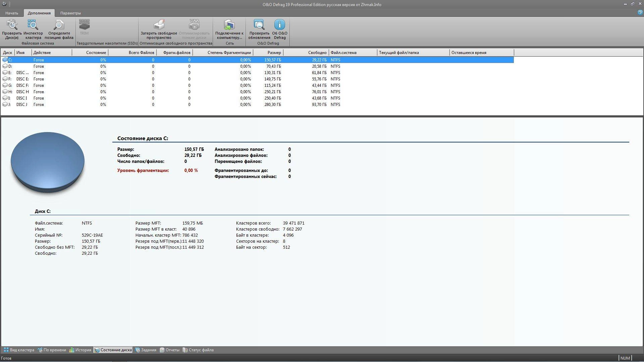Open Определите позицию файла tool

(x=59, y=29)
